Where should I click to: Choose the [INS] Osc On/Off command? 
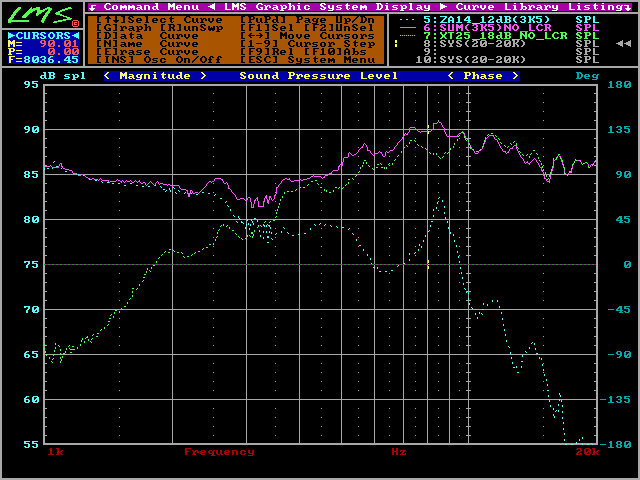coord(159,60)
